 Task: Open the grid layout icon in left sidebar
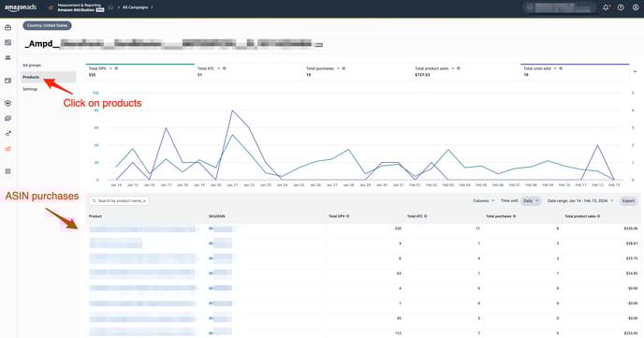coord(7,42)
